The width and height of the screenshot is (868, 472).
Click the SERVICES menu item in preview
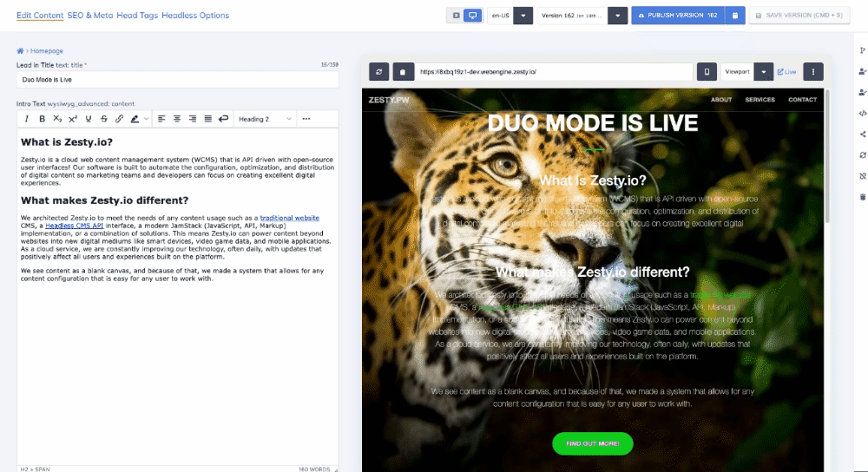tap(760, 100)
